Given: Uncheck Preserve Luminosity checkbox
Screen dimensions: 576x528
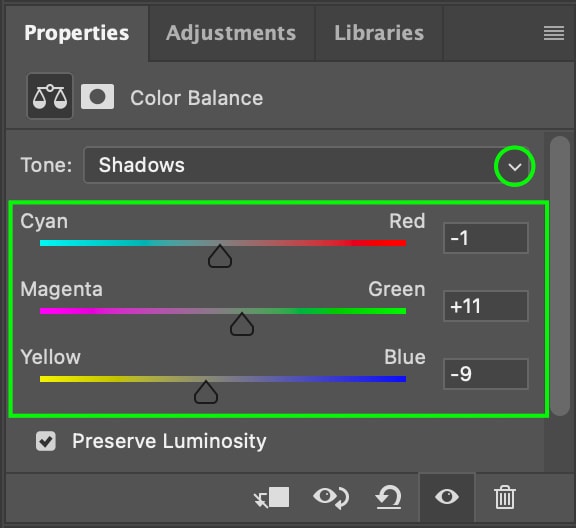Looking at the screenshot, I should pos(46,441).
